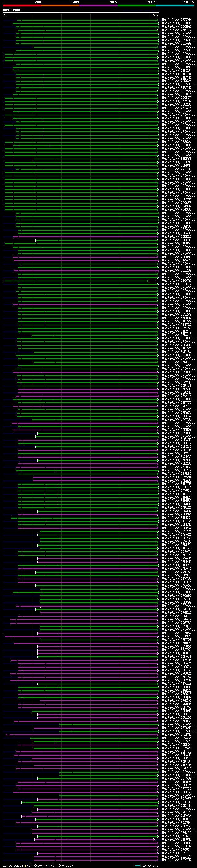Click hit label UniRef100_Q571M2
The width and height of the screenshot is (197, 868).
pos(176,101)
